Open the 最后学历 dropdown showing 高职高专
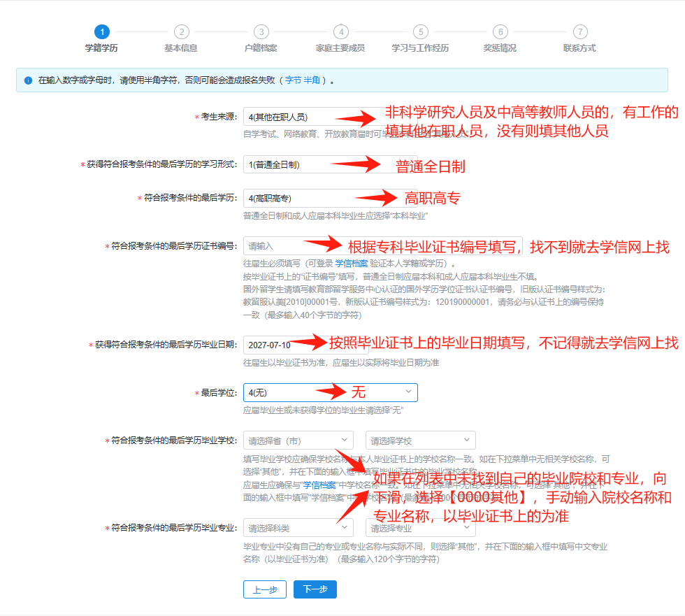This screenshot has width=685, height=616. coord(330,199)
